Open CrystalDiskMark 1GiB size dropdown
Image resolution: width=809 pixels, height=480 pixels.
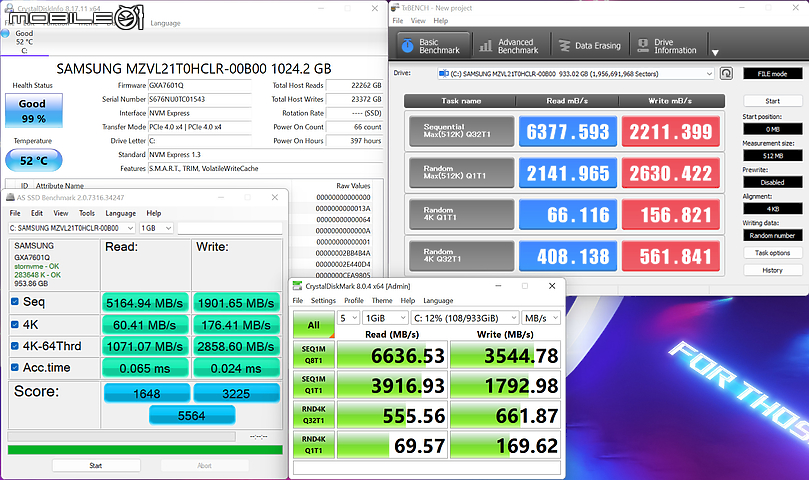point(385,318)
